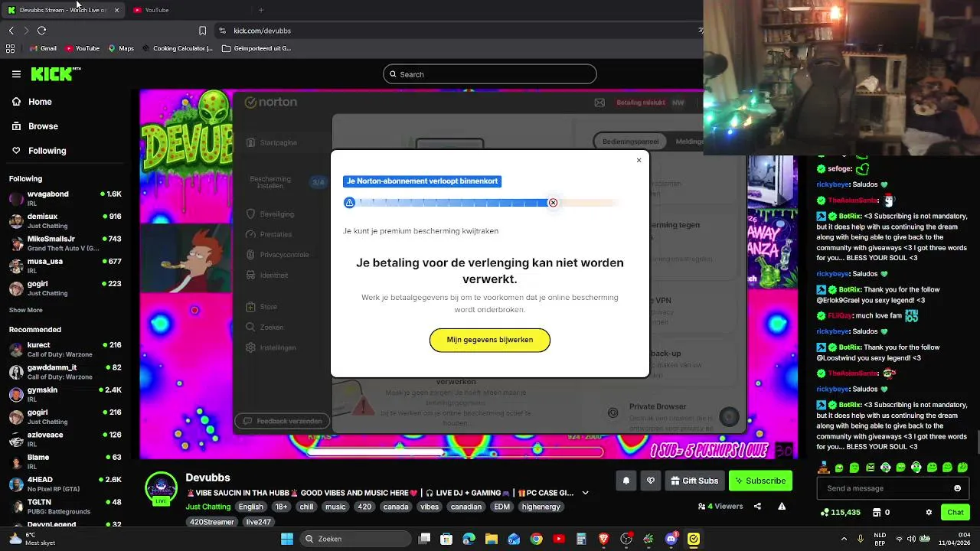
Task: Follow Devubbs with heart button
Action: [x=651, y=481]
